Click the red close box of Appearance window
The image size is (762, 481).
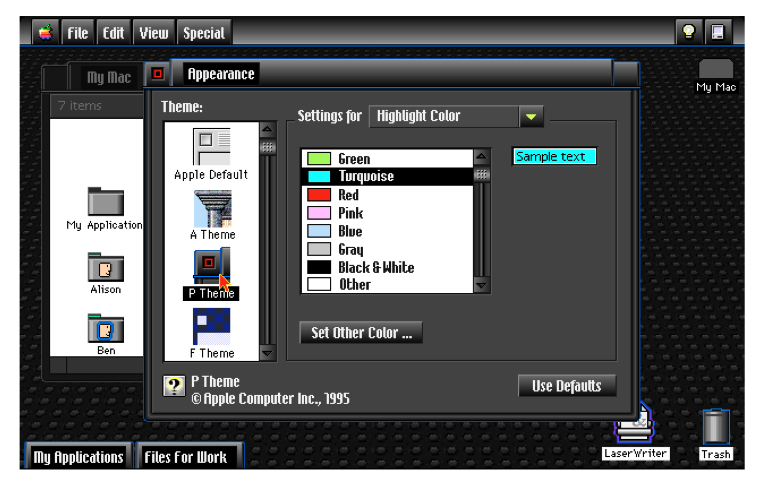point(157,74)
